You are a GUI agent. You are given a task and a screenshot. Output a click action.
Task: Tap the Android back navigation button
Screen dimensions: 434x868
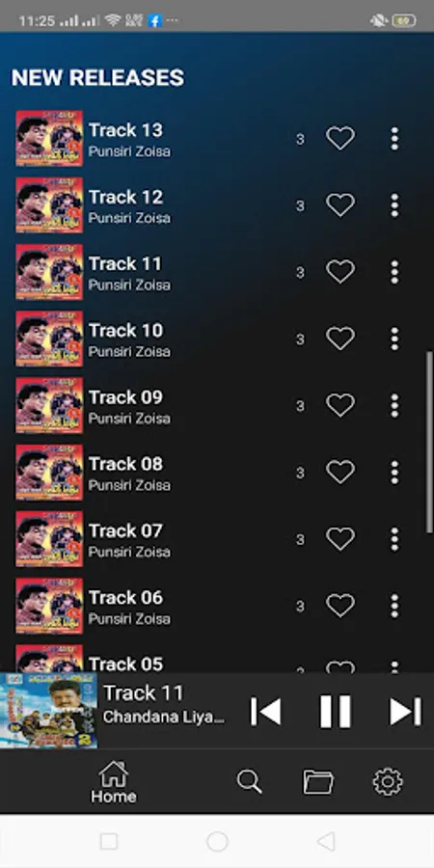pos(326,841)
